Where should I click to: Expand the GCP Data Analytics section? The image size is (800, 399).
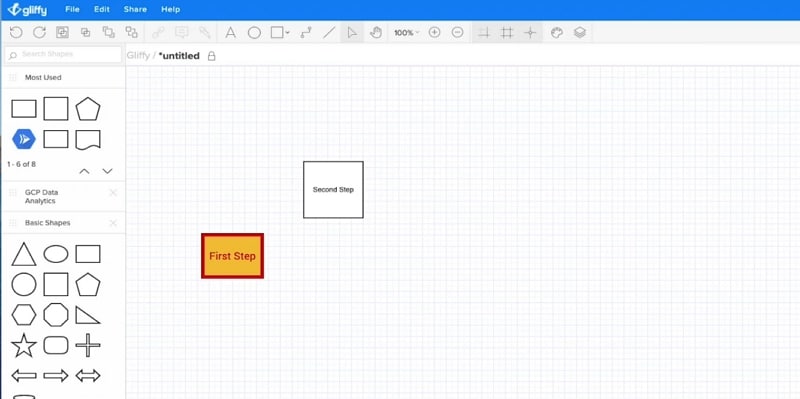41,196
